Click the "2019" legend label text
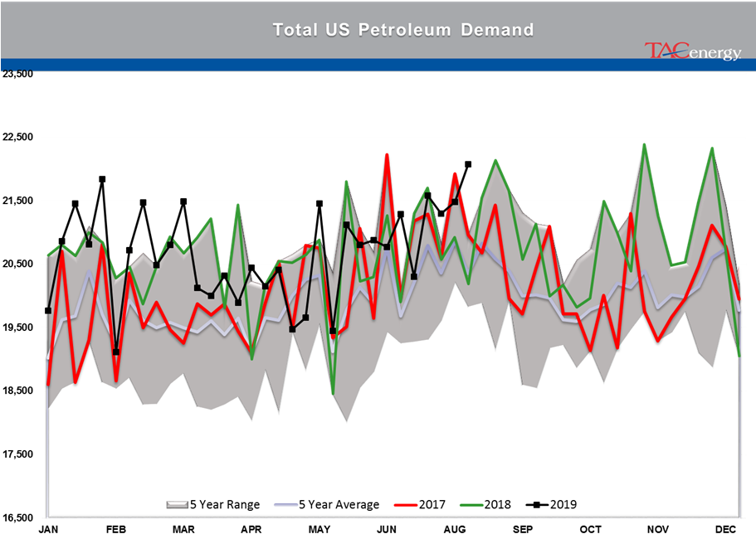The image size is (756, 534). point(563,504)
